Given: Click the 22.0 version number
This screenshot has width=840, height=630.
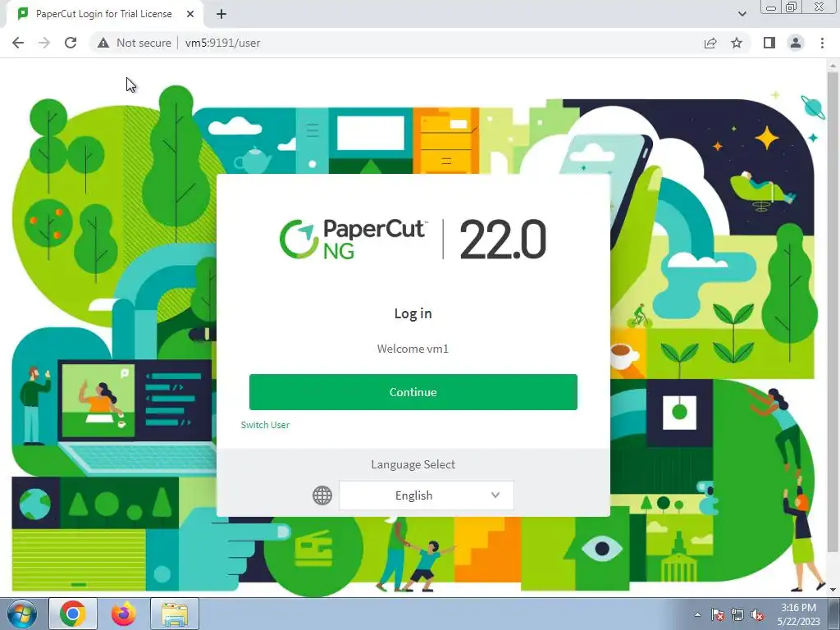Looking at the screenshot, I should 503,240.
